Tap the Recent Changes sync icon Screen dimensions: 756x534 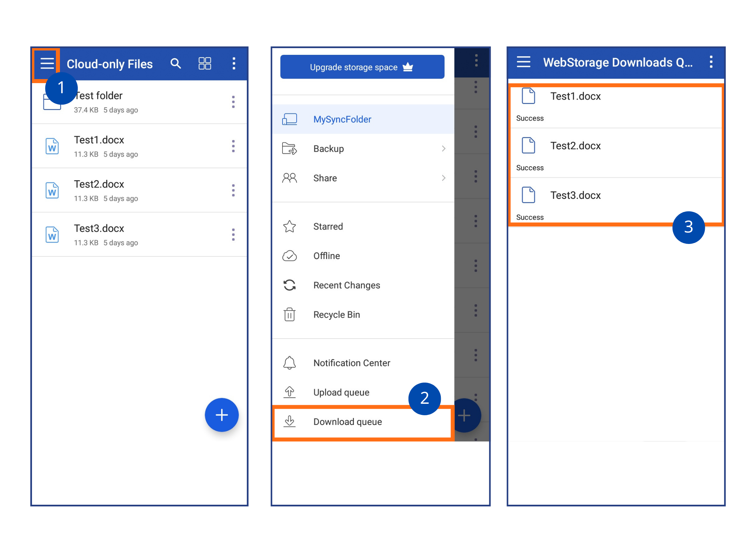pyautogui.click(x=290, y=285)
